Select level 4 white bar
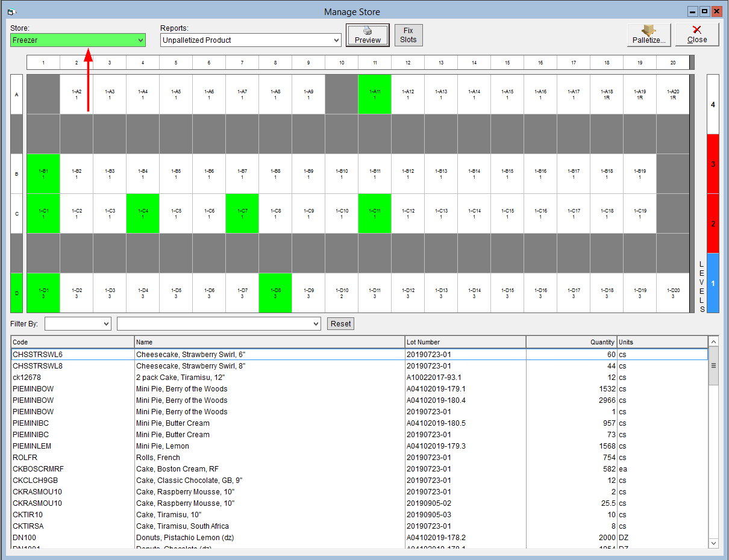Image resolution: width=729 pixels, height=560 pixels. (713, 104)
